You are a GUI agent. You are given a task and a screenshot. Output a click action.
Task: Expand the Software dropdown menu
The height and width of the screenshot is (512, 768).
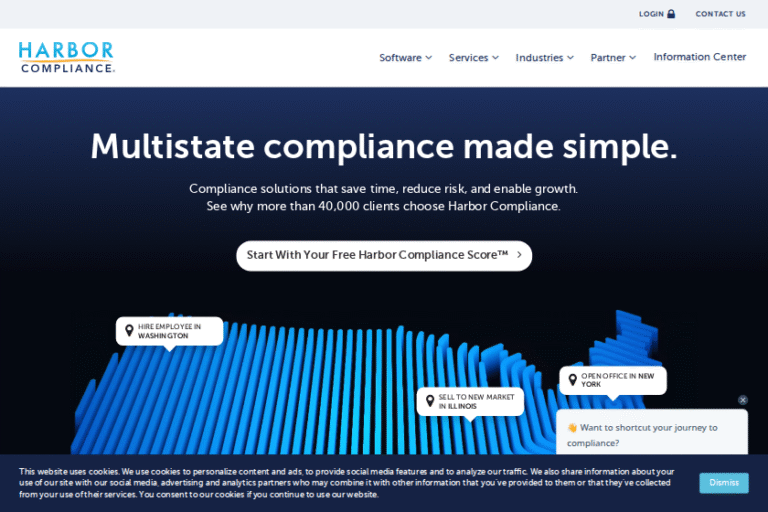click(x=405, y=58)
